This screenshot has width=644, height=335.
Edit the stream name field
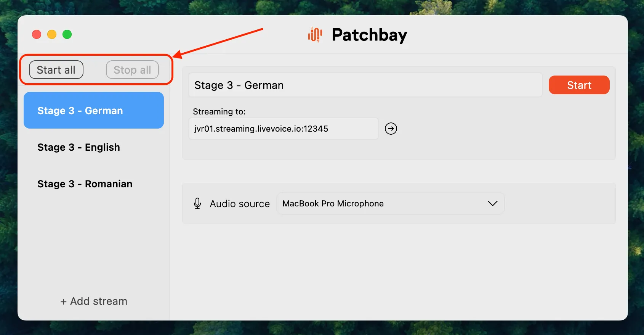point(365,85)
